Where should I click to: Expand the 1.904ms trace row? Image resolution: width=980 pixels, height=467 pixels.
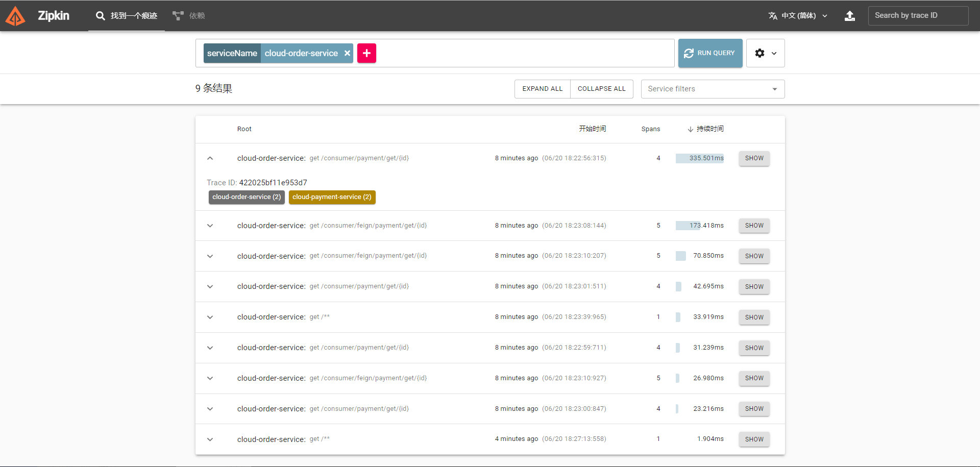[210, 439]
